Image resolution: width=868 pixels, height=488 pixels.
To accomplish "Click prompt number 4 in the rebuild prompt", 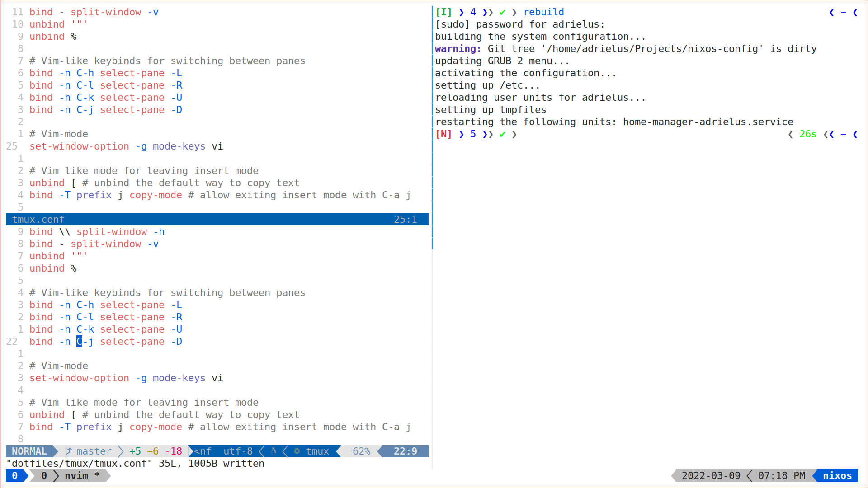I will pos(473,12).
